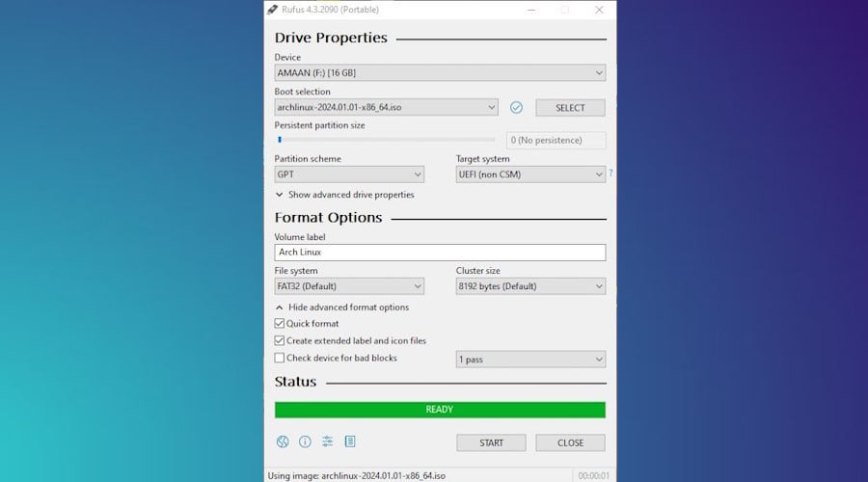Image resolution: width=868 pixels, height=482 pixels.
Task: Click the CLOSE button
Action: (x=570, y=442)
